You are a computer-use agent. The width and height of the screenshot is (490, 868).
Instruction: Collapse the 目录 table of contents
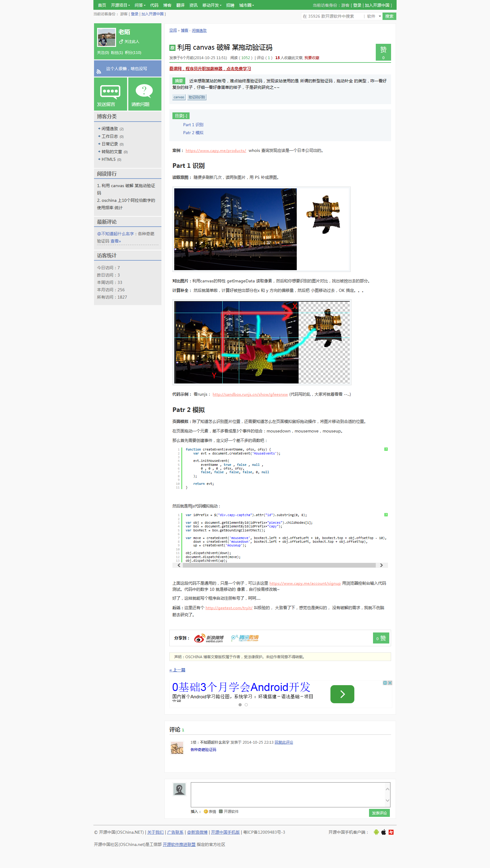click(181, 116)
